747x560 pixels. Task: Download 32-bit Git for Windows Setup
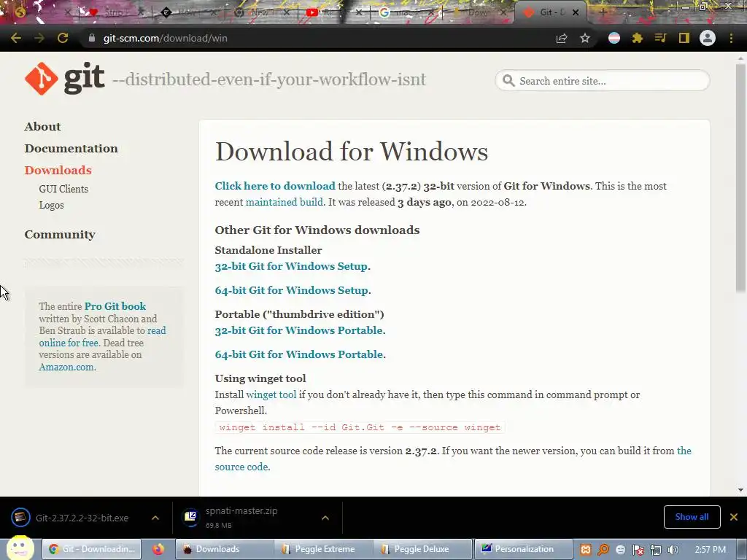click(x=291, y=266)
